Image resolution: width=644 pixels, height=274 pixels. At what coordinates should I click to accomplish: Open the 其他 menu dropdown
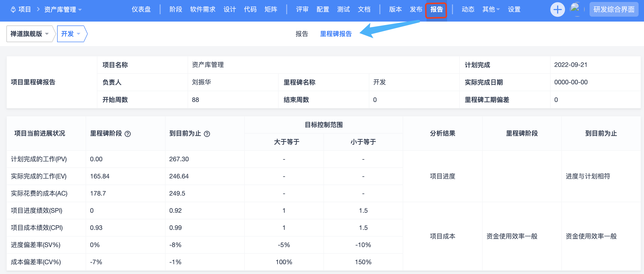click(x=490, y=10)
